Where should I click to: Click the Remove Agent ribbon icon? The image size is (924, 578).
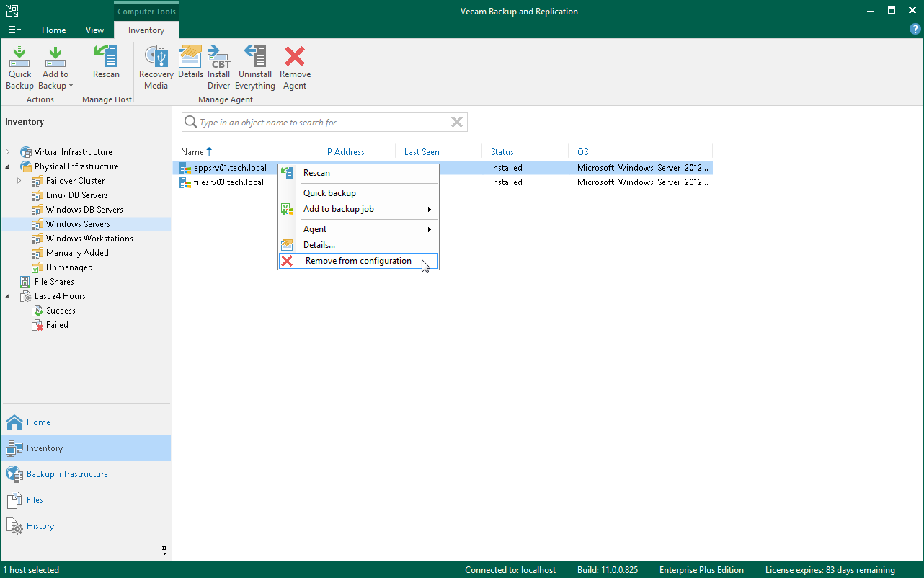(x=295, y=68)
